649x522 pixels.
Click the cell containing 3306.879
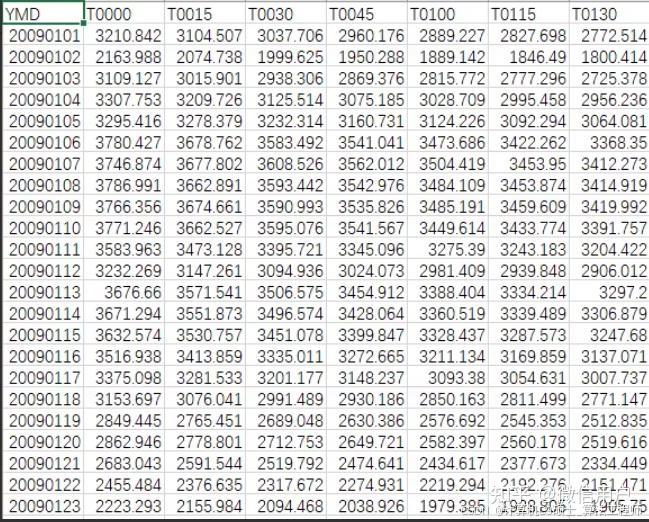tap(609, 313)
